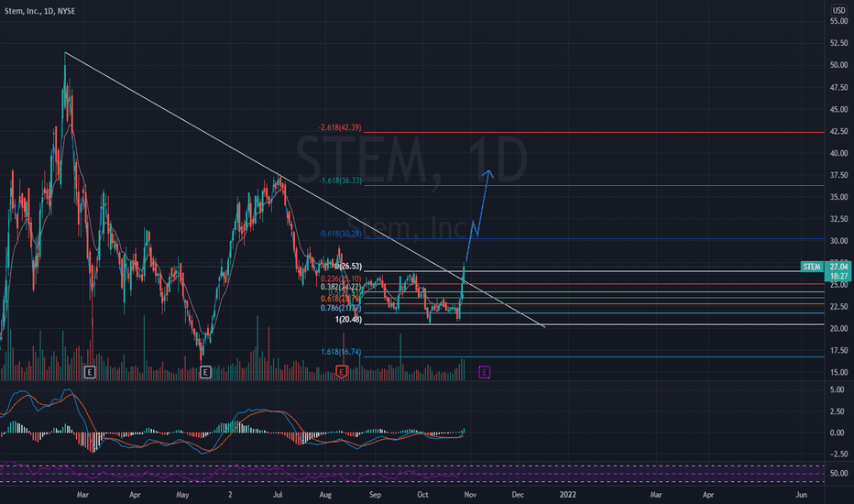
Task: Open the purple upcoming earnings E marker
Action: tap(484, 372)
